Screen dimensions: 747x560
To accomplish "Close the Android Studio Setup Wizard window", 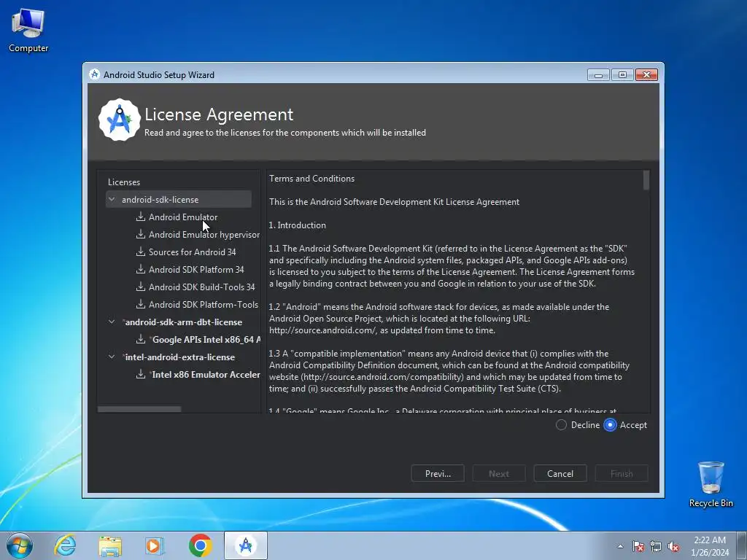I will coord(646,75).
